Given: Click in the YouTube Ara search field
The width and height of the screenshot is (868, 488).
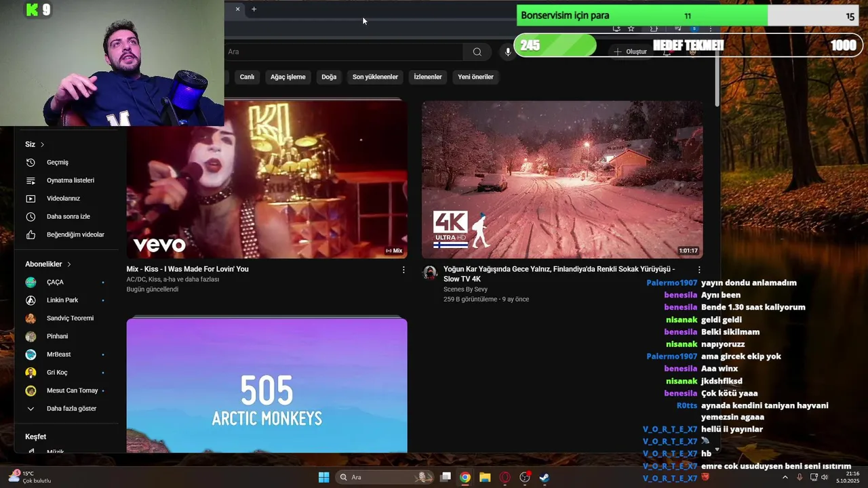Looking at the screenshot, I should [x=343, y=52].
